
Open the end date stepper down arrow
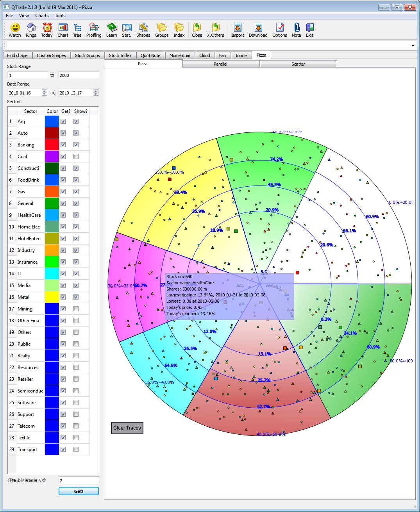click(96, 94)
